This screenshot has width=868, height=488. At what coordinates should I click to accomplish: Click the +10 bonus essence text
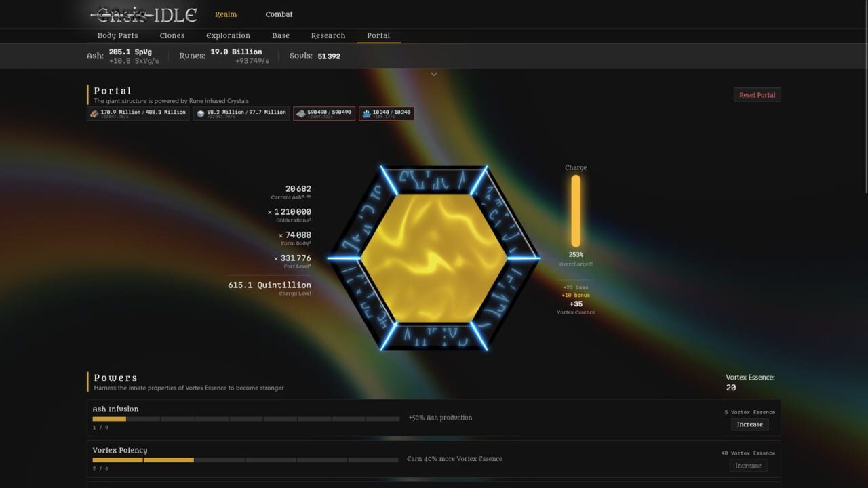(x=576, y=296)
